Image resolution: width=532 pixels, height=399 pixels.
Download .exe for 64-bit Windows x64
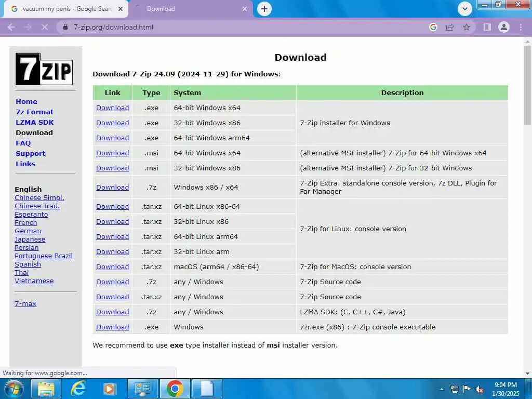[x=112, y=108]
